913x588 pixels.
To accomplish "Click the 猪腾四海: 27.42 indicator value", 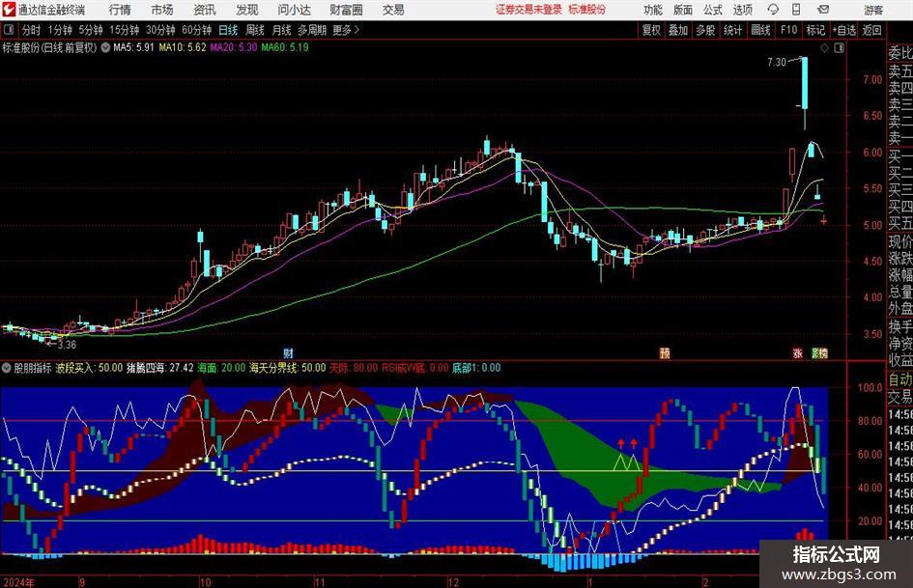I will click(x=160, y=368).
